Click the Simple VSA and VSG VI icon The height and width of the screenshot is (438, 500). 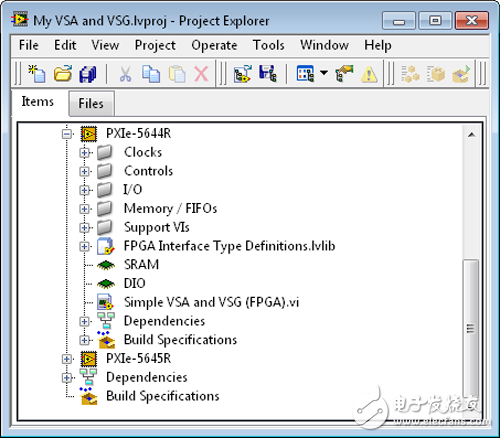105,302
